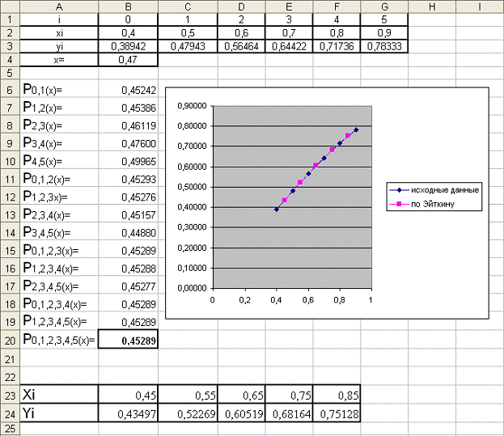504x436 pixels.
Task: Select the bold result cell 0,45289 in row 20
Action: click(128, 341)
